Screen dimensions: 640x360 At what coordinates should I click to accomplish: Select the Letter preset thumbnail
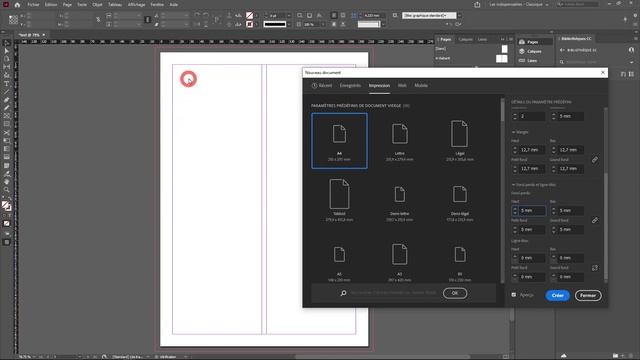pos(400,141)
